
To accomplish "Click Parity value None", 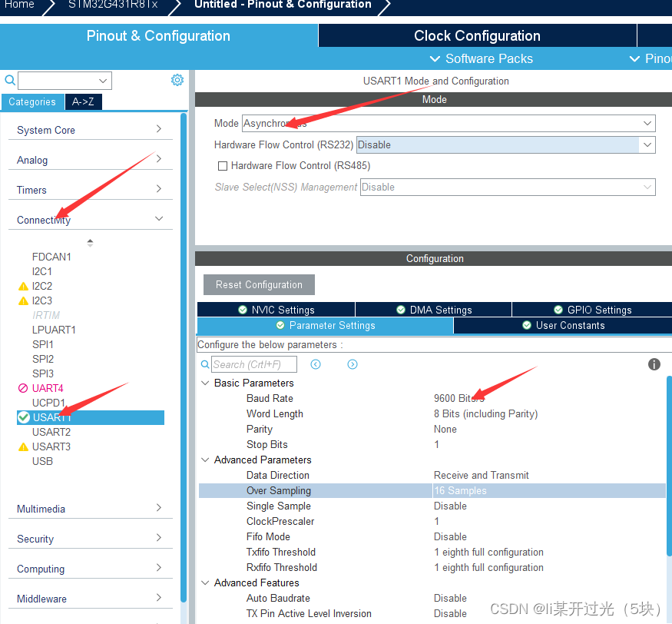I will point(445,430).
